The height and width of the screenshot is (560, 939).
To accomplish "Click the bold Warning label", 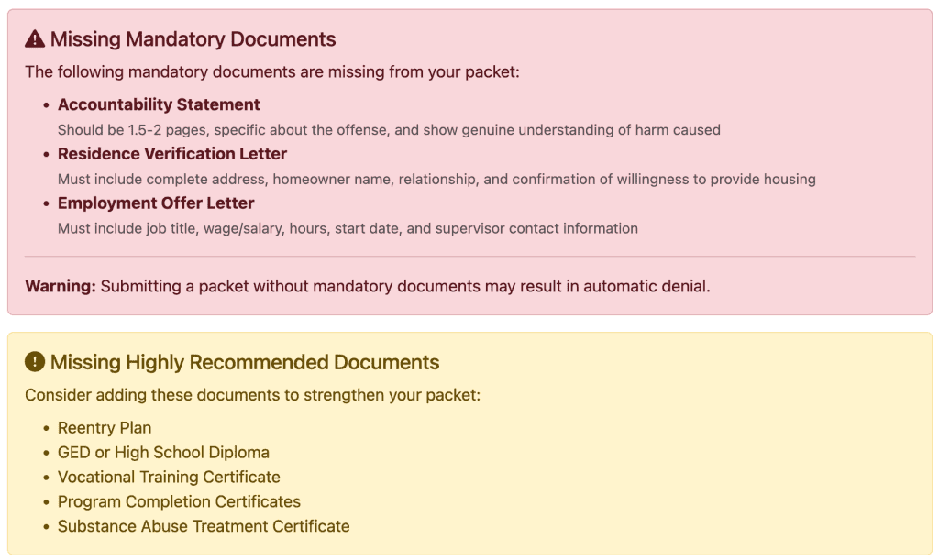I will tap(61, 286).
